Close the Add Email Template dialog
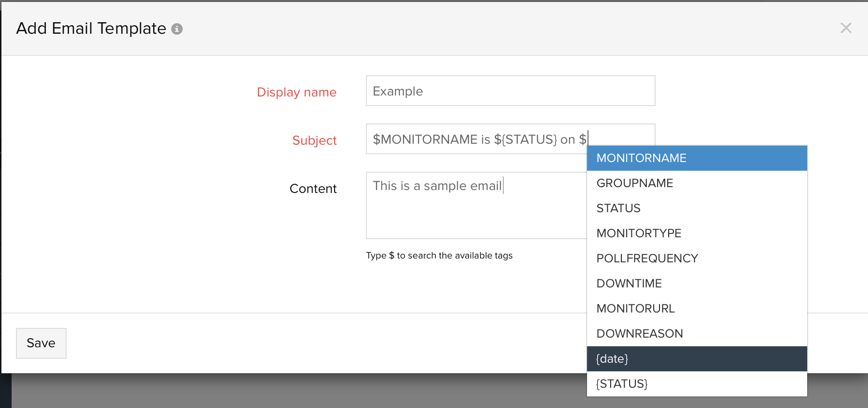Screen dimensions: 868x408 [x=845, y=28]
